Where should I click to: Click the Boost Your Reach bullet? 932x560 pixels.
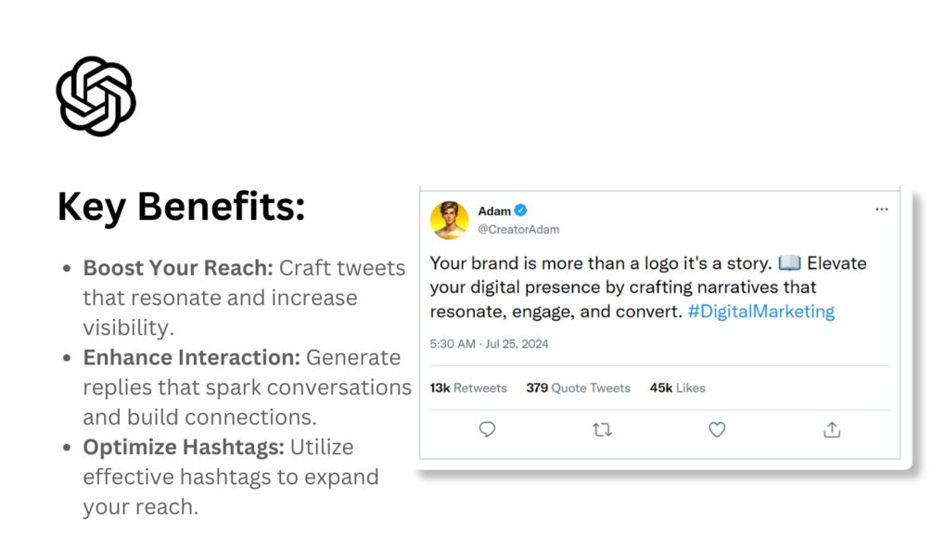pos(244,298)
